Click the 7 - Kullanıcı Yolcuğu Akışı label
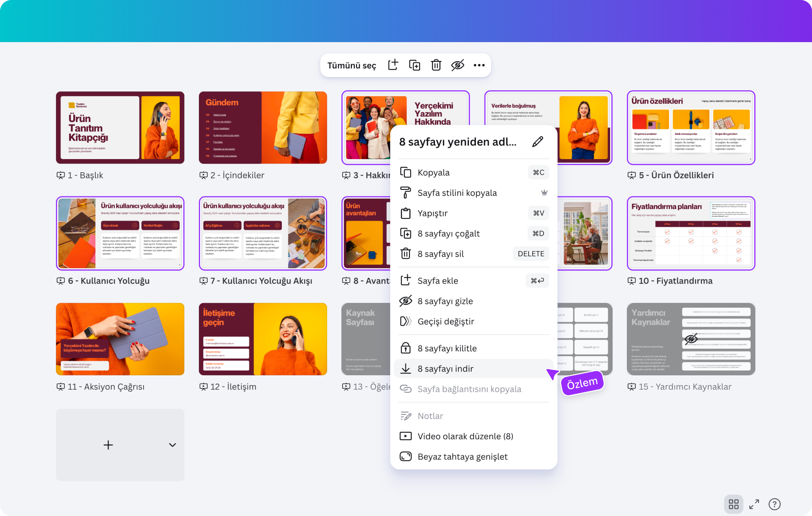This screenshot has width=812, height=516. 261,281
